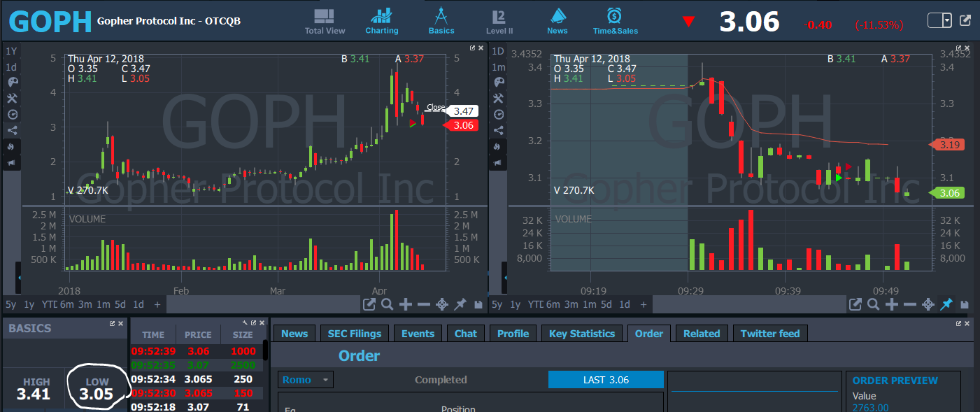Open color palette settings on the intraday chart
The width and height of the screenshot is (980, 412).
(x=498, y=83)
